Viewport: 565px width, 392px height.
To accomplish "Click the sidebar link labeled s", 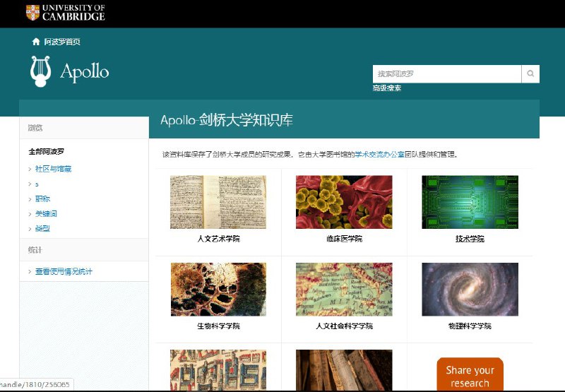I will click(37, 184).
